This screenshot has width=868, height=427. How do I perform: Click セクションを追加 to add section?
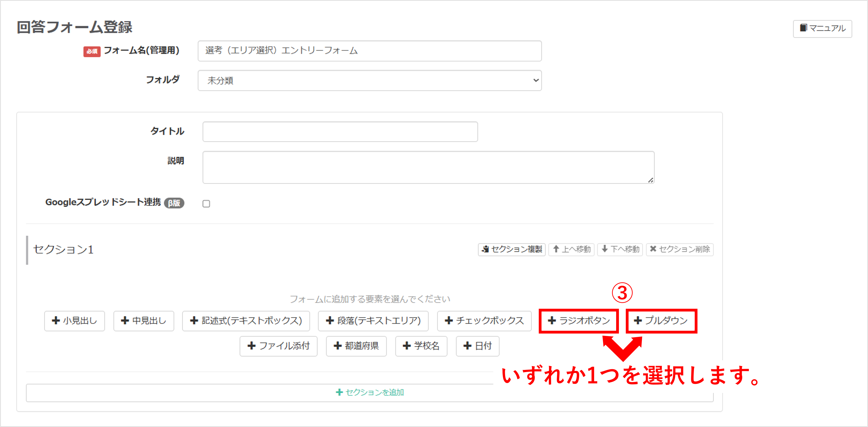click(x=370, y=393)
